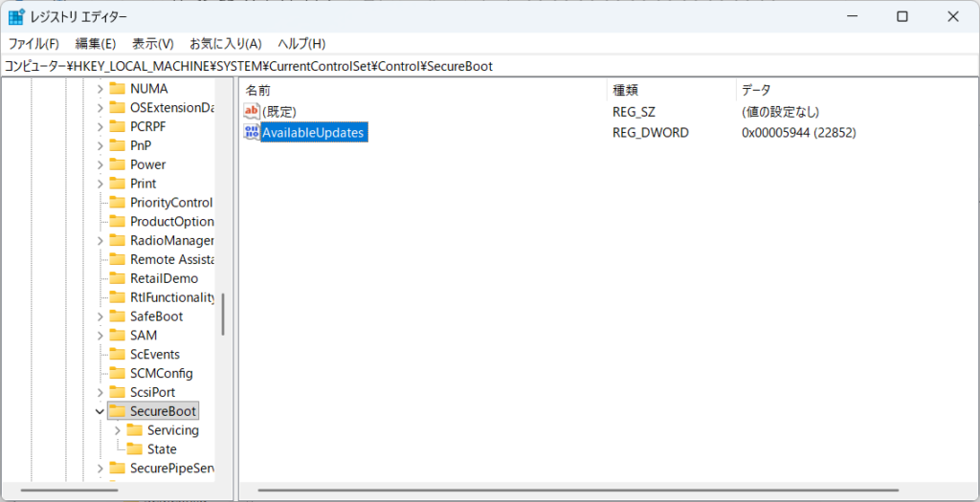980x502 pixels.
Task: Click the データ column header
Action: coord(756,90)
